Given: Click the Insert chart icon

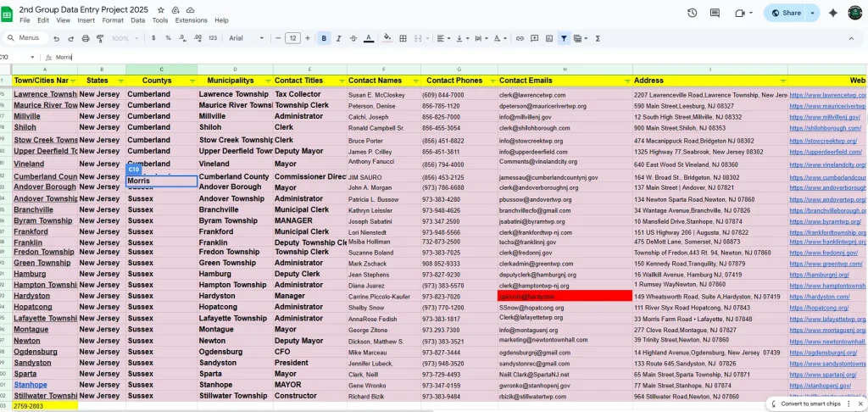Looking at the screenshot, I should (x=549, y=38).
